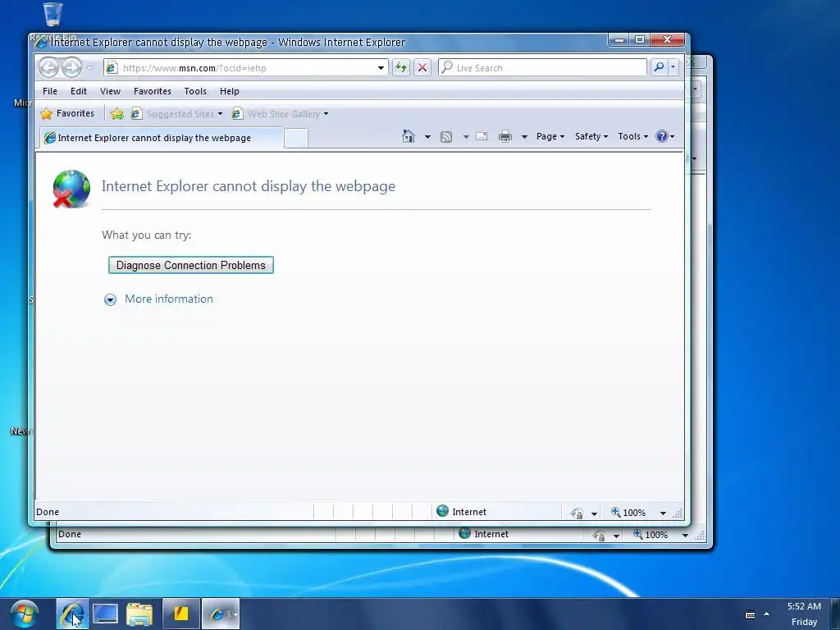The width and height of the screenshot is (840, 630).
Task: Click the magnifier search button
Action: 659,67
